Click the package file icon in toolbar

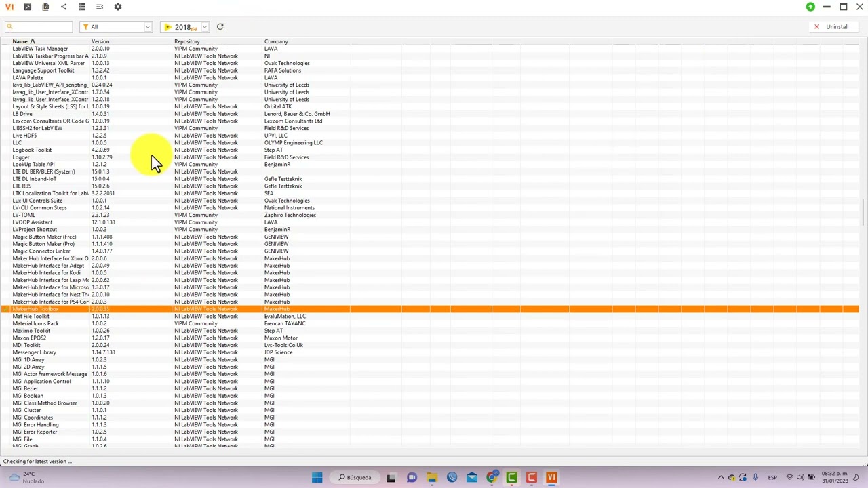(x=45, y=7)
